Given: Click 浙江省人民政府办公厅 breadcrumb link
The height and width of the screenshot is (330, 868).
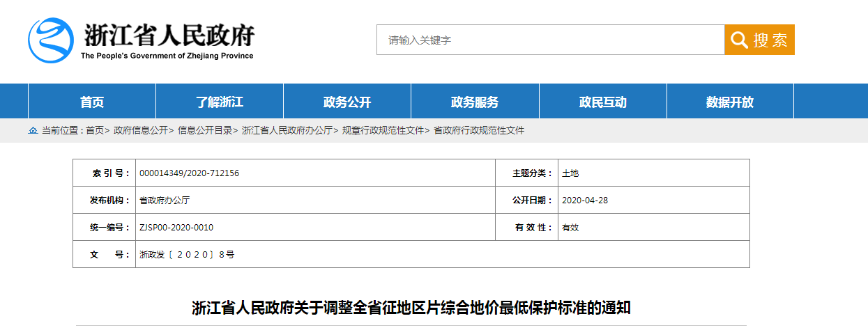Looking at the screenshot, I should 287,130.
